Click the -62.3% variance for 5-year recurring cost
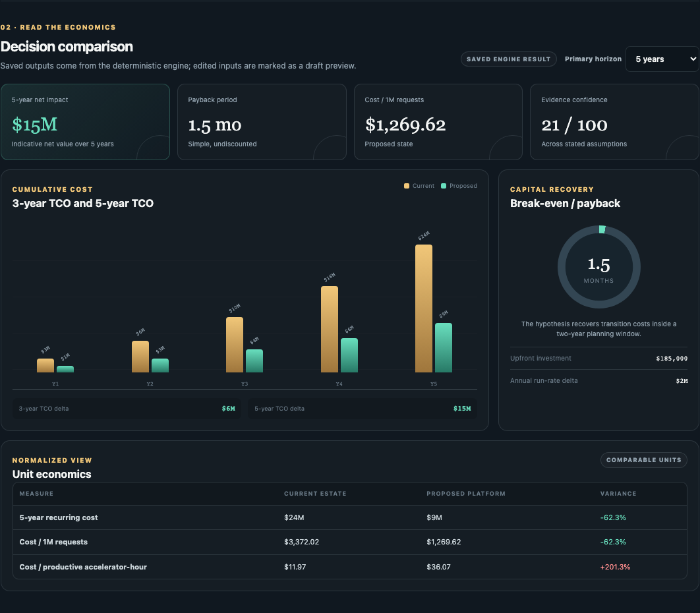This screenshot has height=613, width=700. pyautogui.click(x=612, y=517)
